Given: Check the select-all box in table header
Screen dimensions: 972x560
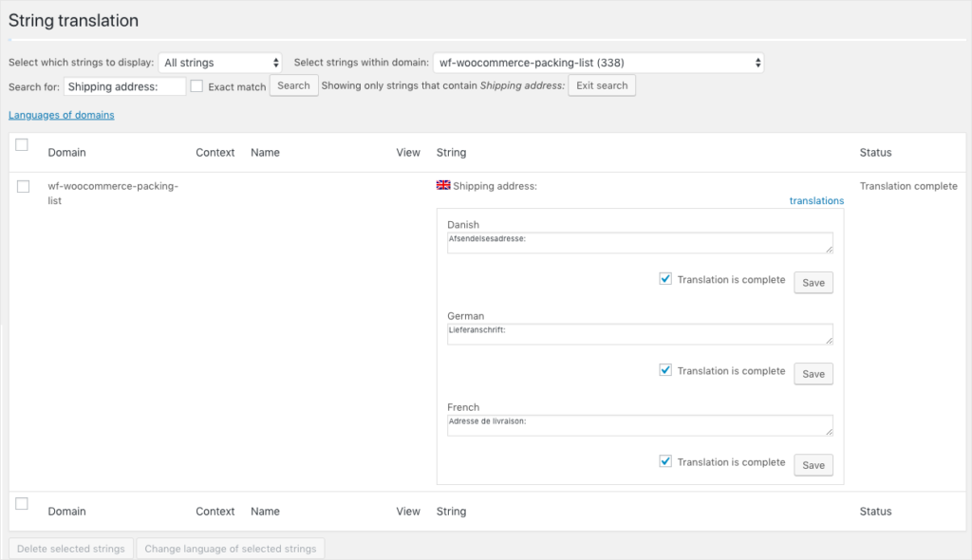Looking at the screenshot, I should [x=23, y=145].
